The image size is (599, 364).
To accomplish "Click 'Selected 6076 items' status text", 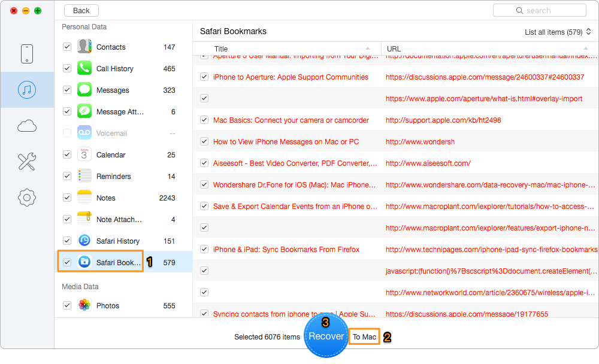I will tap(267, 337).
